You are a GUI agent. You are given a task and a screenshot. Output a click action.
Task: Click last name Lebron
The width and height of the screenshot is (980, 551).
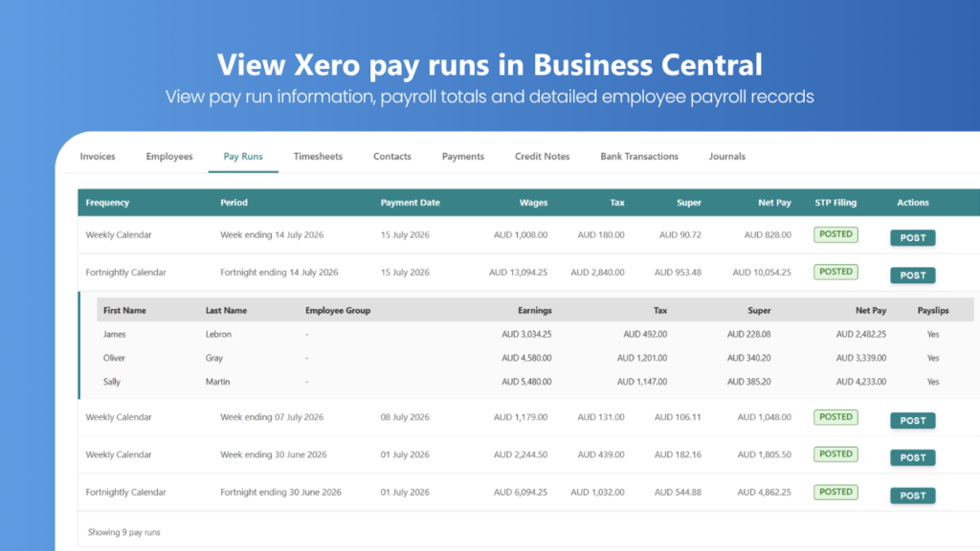(x=218, y=334)
